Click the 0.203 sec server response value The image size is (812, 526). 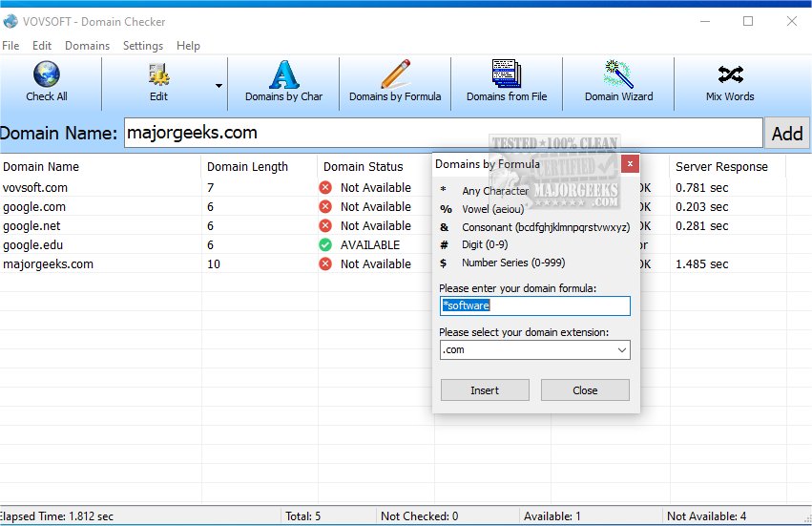[701, 207]
